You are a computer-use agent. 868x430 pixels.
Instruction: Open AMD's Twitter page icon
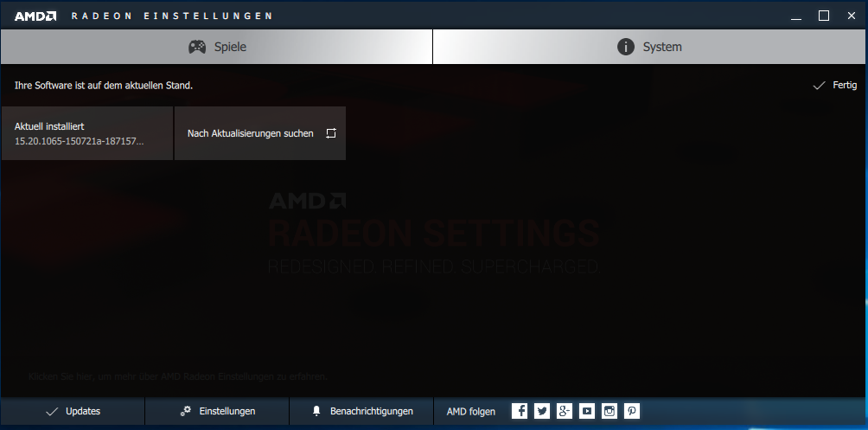[x=542, y=411]
